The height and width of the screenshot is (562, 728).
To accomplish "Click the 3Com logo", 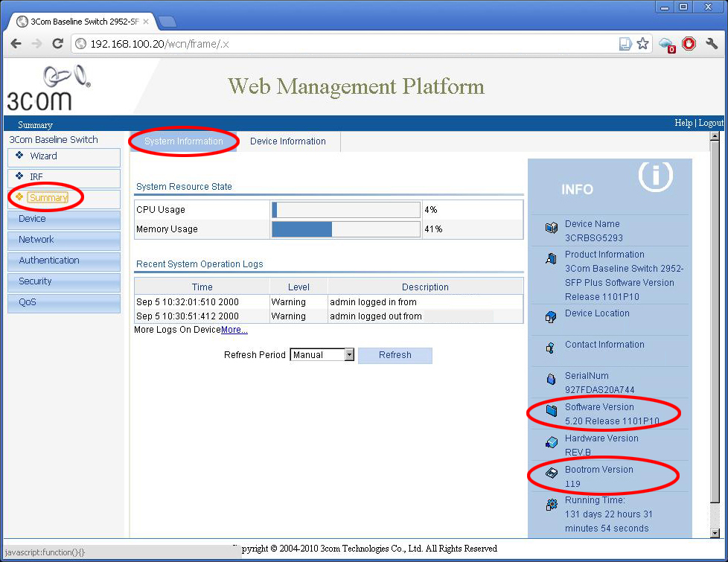I will coord(48,88).
